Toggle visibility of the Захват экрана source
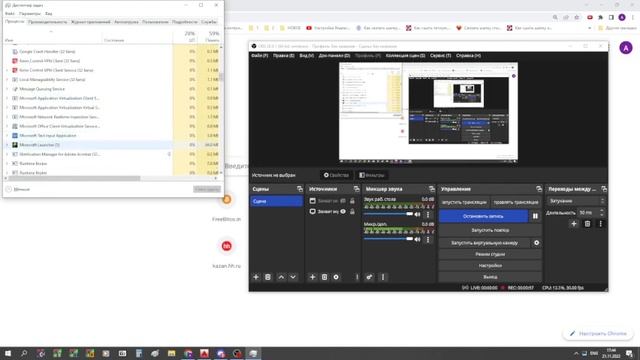The width and height of the screenshot is (640, 360). (x=343, y=211)
